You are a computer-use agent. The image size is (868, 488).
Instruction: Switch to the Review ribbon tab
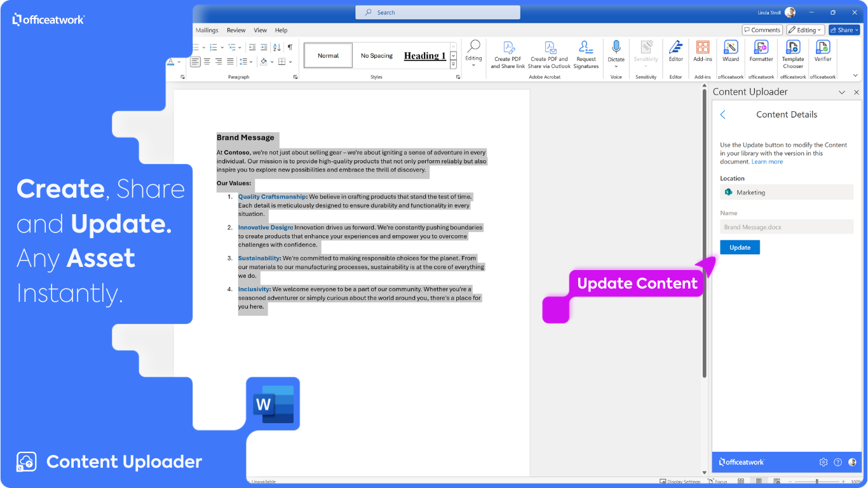(236, 30)
